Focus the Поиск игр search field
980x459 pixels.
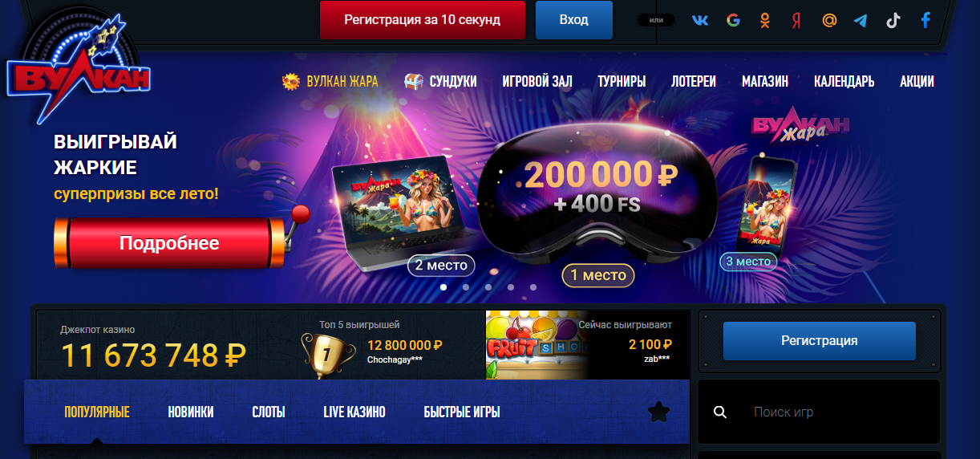(x=819, y=412)
